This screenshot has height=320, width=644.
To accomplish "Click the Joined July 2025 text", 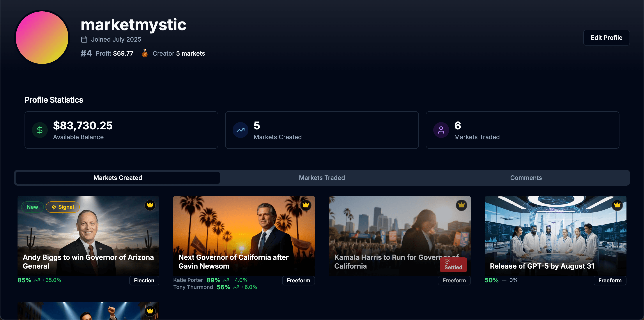I will pos(116,39).
